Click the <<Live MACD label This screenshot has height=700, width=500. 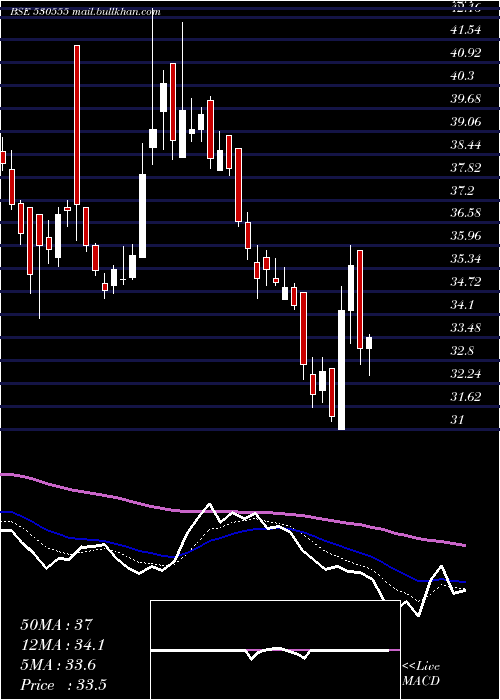pyautogui.click(x=421, y=673)
